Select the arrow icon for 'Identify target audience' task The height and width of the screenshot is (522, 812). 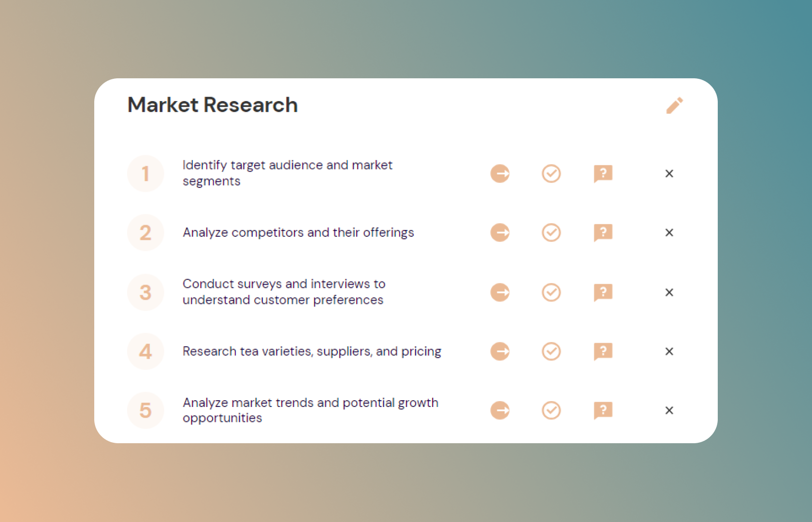(x=500, y=174)
